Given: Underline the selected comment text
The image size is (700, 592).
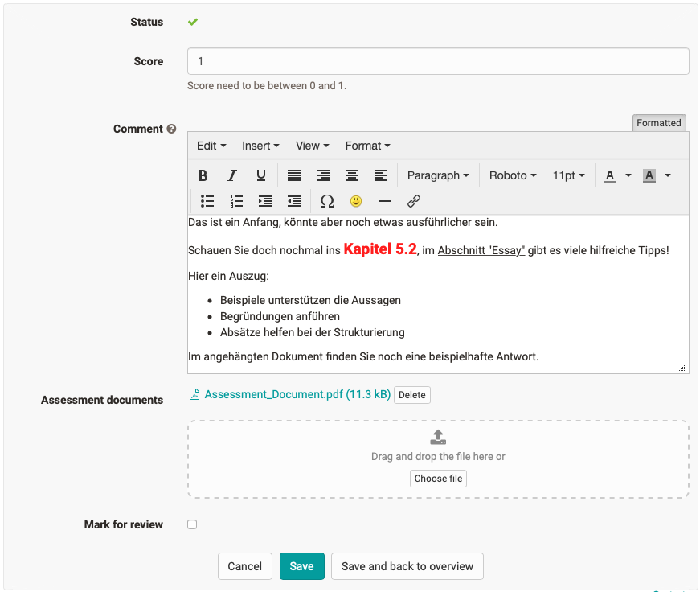Looking at the screenshot, I should [x=261, y=175].
